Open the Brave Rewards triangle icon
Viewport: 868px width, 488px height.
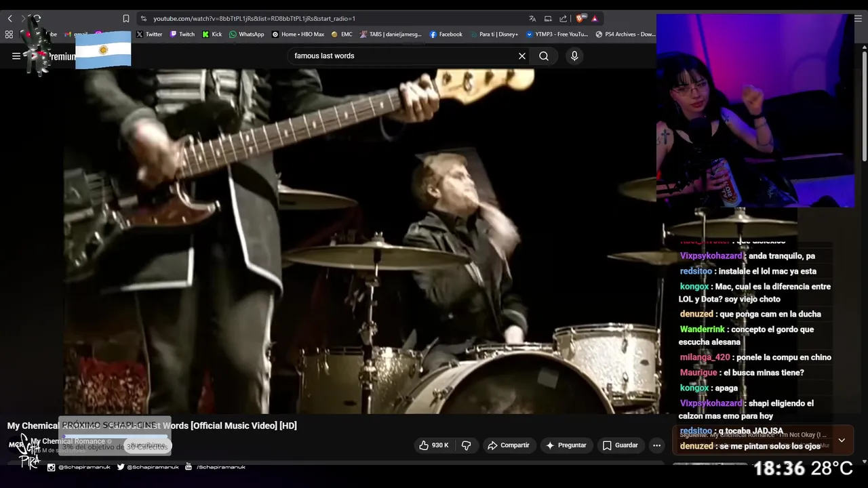[x=595, y=18]
